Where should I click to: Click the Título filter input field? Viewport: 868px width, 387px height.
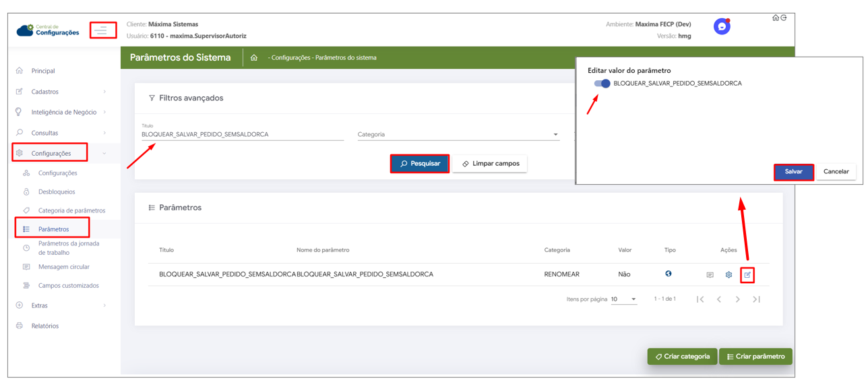[x=242, y=135]
